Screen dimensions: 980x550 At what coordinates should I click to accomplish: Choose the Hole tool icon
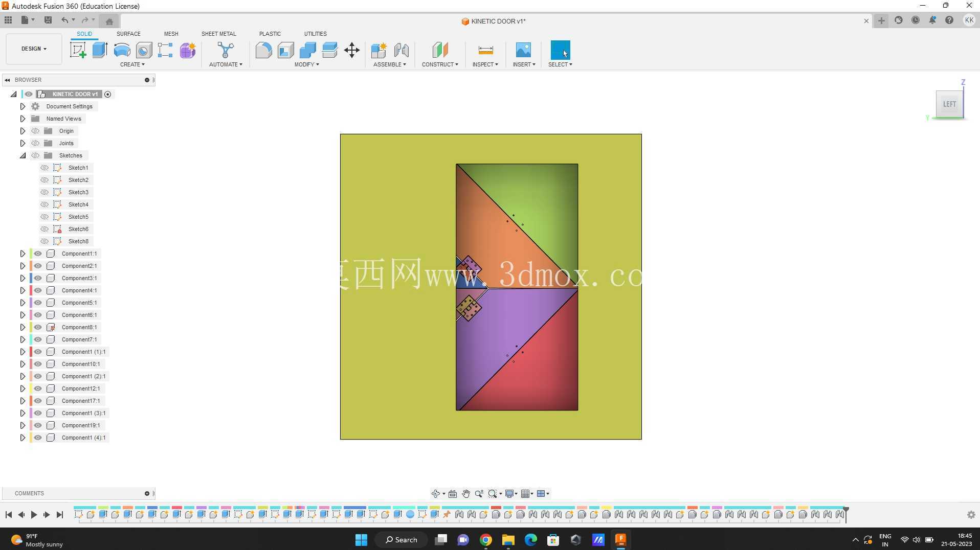(144, 50)
